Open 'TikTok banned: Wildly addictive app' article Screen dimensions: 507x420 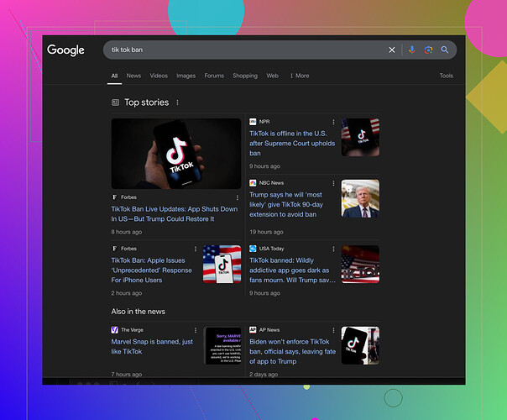point(292,270)
